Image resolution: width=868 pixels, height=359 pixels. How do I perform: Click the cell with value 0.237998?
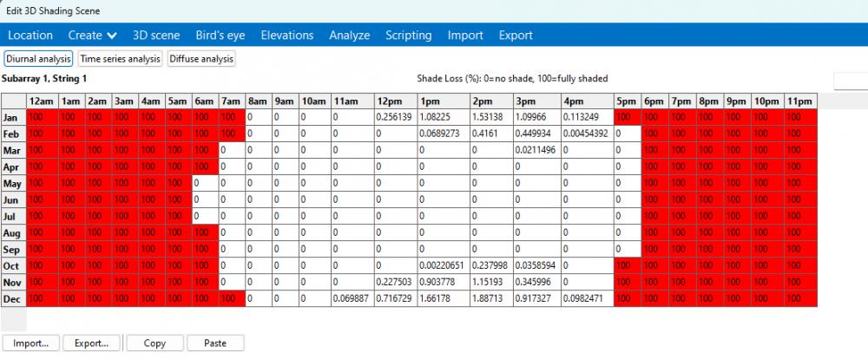click(491, 265)
